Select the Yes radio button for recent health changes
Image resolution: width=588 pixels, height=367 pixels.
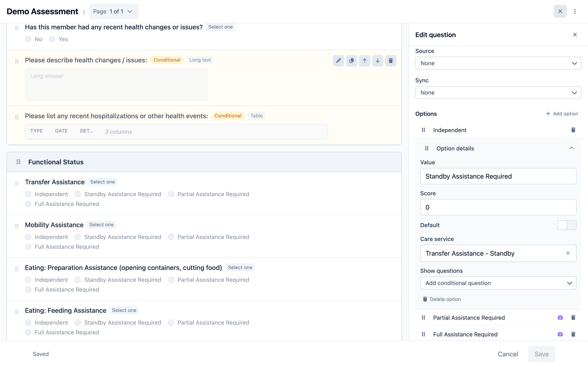coord(52,39)
